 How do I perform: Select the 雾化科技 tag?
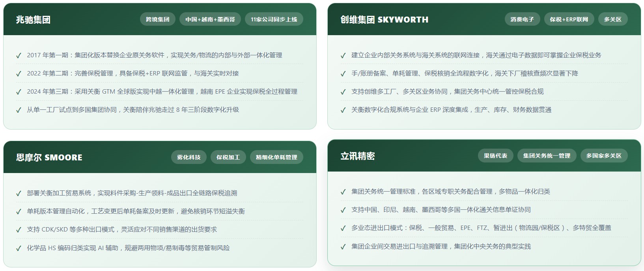(x=189, y=157)
